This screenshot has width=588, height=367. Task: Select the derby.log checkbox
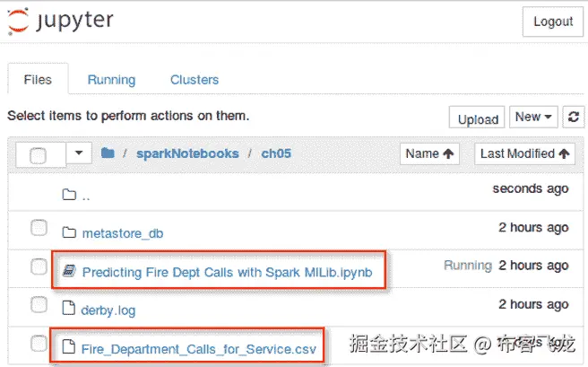pos(39,305)
